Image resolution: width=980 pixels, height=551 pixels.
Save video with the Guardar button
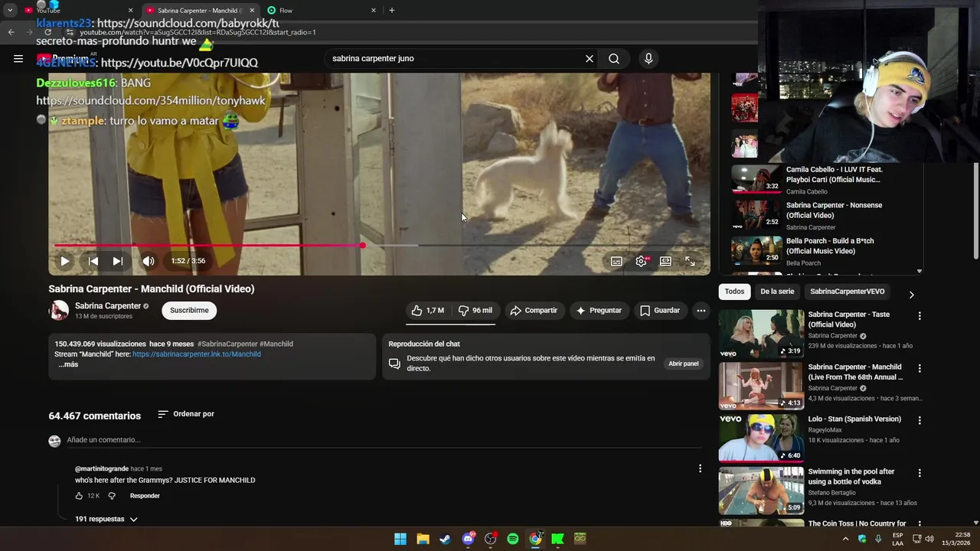point(660,310)
